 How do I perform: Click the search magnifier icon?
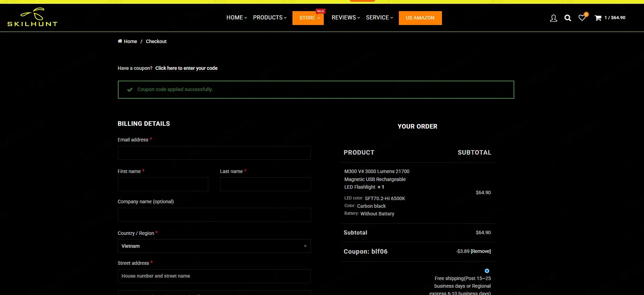coord(567,18)
